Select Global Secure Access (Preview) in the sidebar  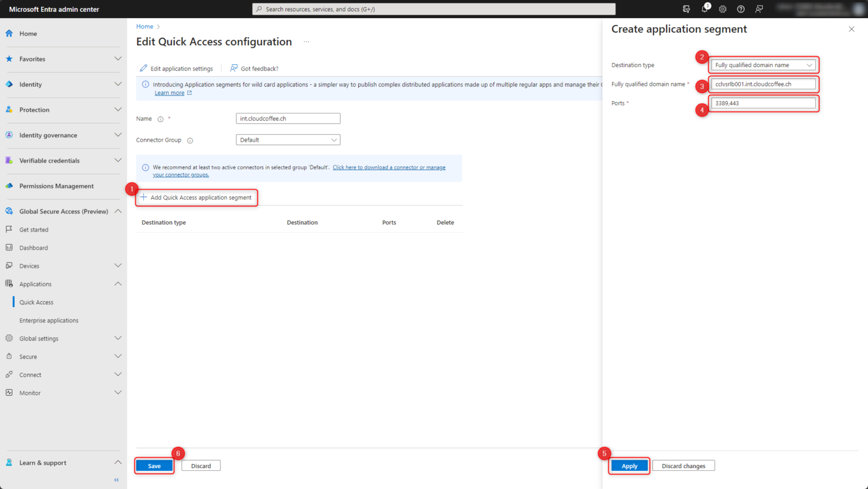(x=62, y=211)
